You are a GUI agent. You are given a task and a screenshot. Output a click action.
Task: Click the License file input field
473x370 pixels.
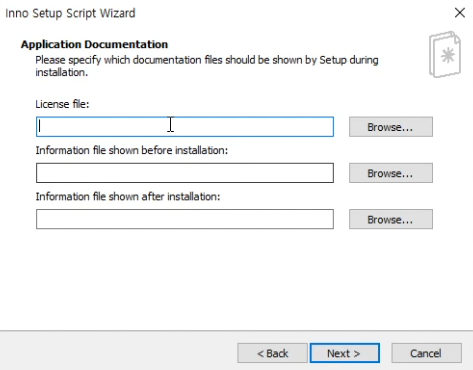[x=185, y=127]
